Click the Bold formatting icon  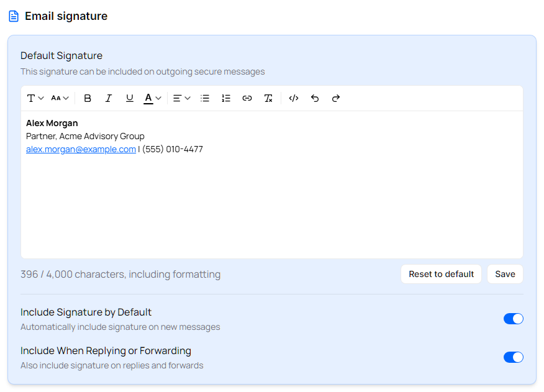point(88,98)
